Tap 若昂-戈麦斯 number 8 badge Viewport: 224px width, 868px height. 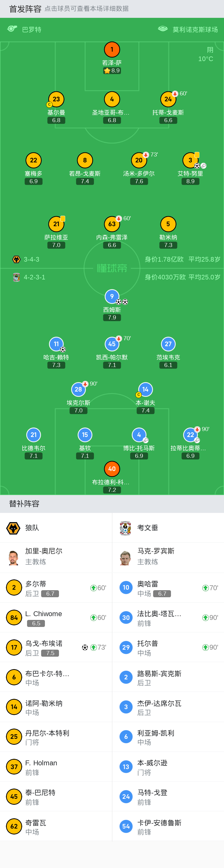[85, 161]
